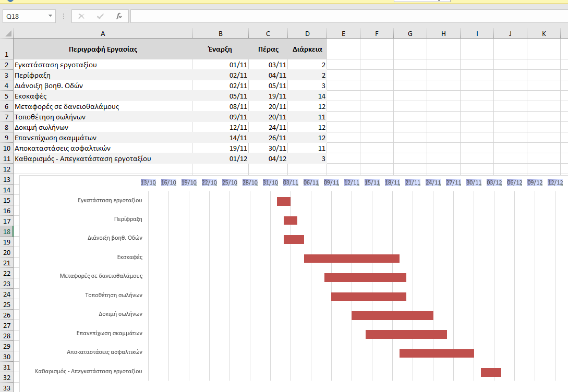Select column D header

[307, 34]
